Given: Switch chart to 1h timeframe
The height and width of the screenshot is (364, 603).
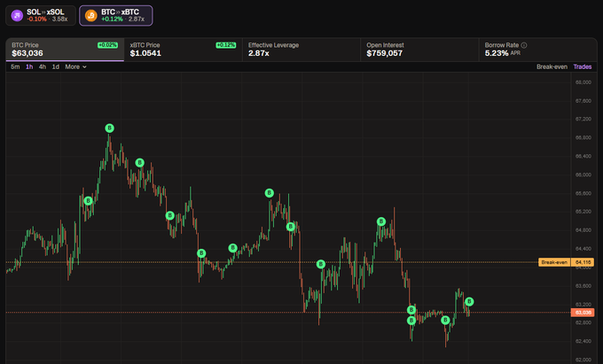Looking at the screenshot, I should click(29, 66).
